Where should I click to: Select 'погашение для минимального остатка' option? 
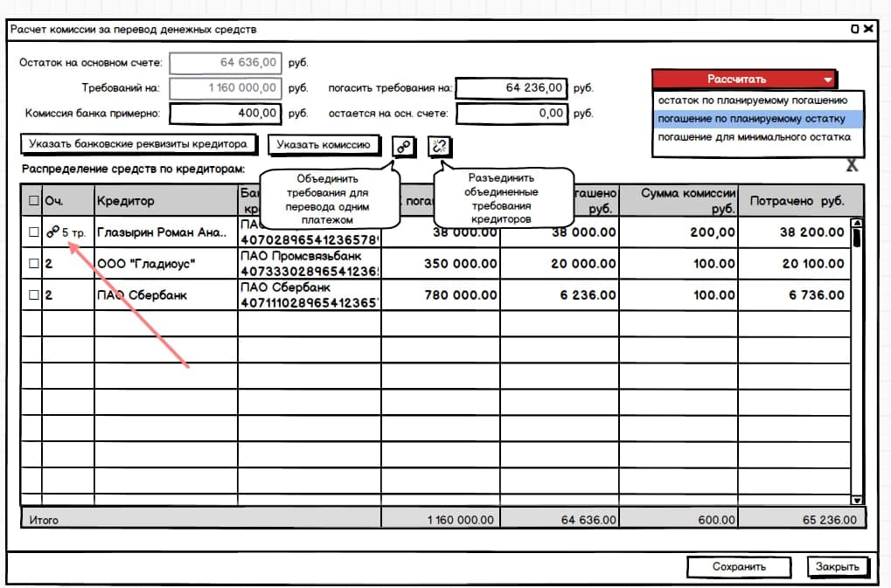pyautogui.click(x=752, y=137)
